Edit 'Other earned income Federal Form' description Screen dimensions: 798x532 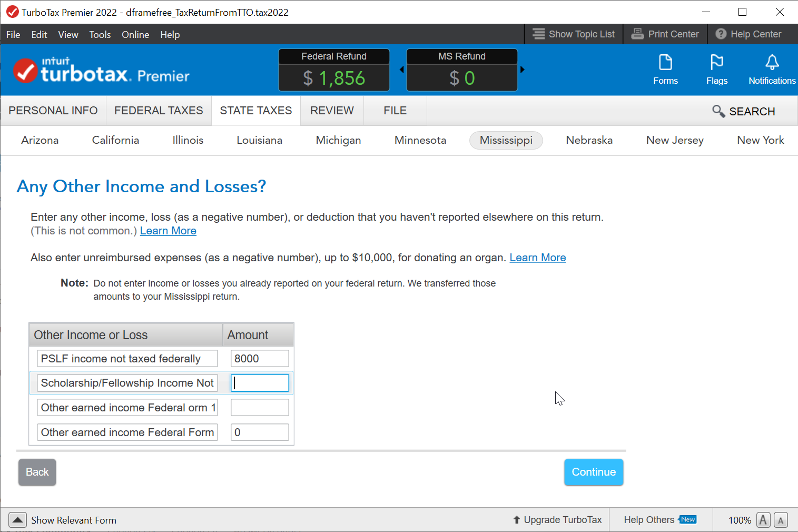127,432
